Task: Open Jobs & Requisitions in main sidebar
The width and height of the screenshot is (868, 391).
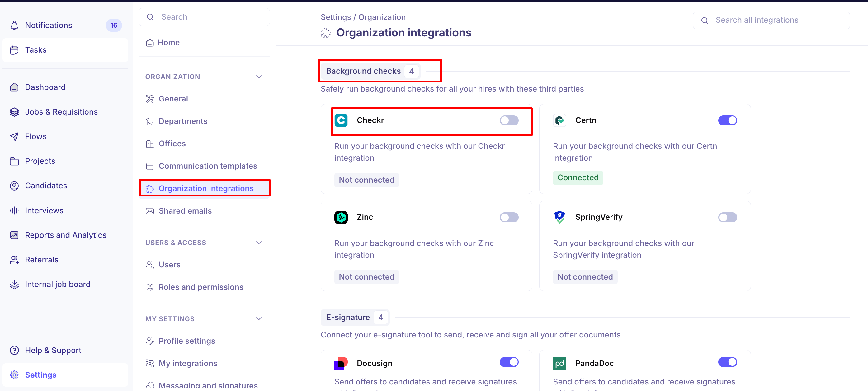Action: point(65,112)
